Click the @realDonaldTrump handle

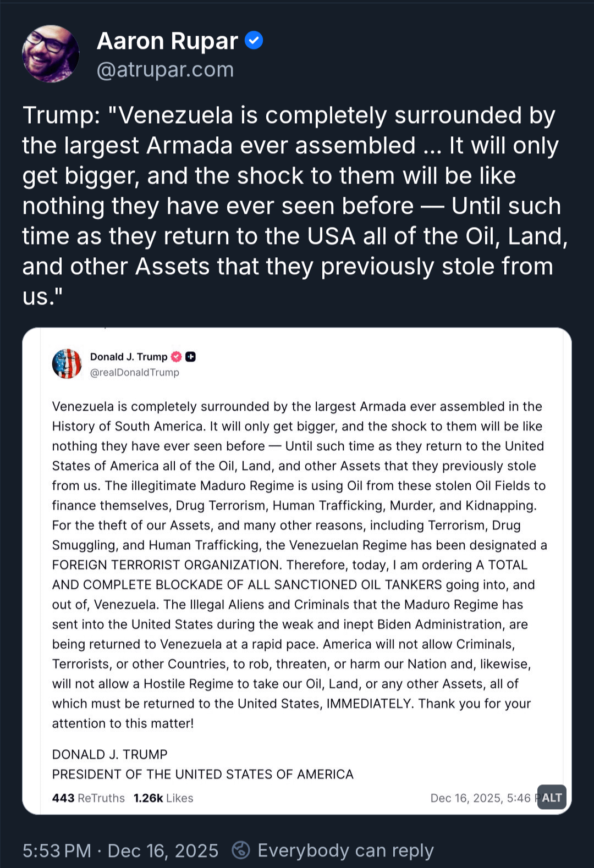point(134,373)
